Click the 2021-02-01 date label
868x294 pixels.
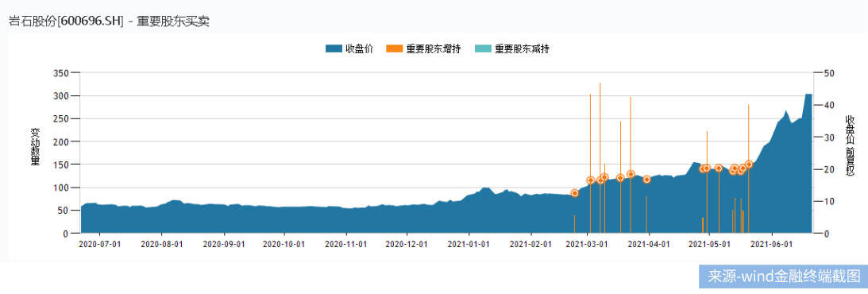coord(530,244)
